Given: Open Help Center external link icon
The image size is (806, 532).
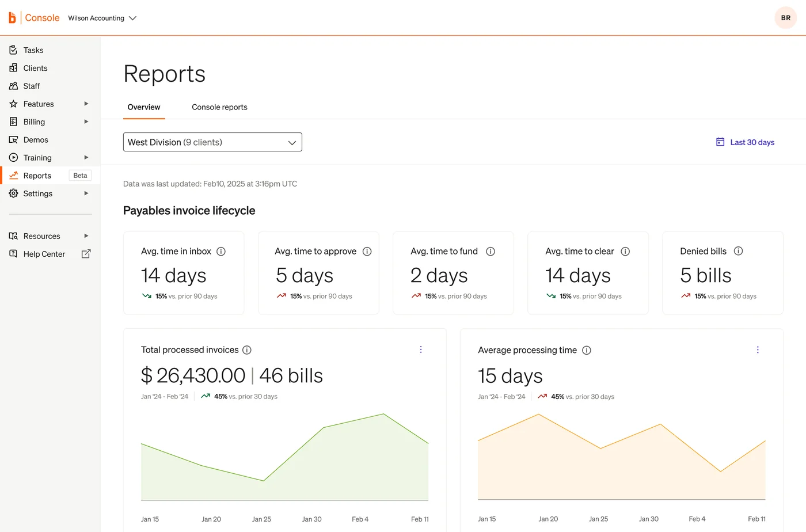Looking at the screenshot, I should click(x=86, y=254).
